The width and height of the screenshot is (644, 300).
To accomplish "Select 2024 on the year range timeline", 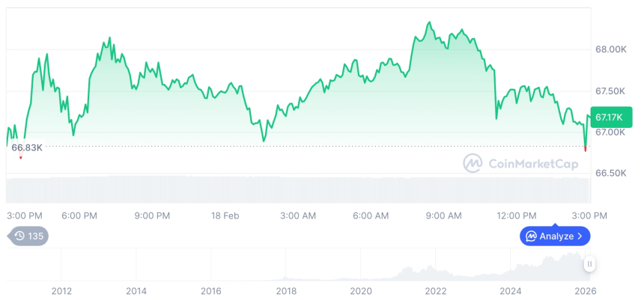I will click(x=511, y=291).
